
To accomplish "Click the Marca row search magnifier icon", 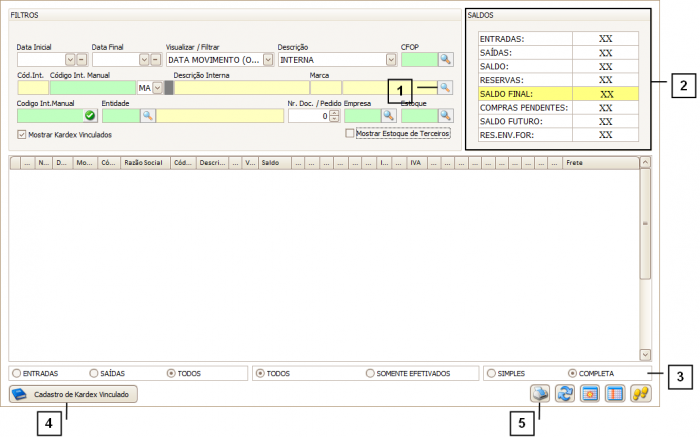I will click(x=446, y=88).
